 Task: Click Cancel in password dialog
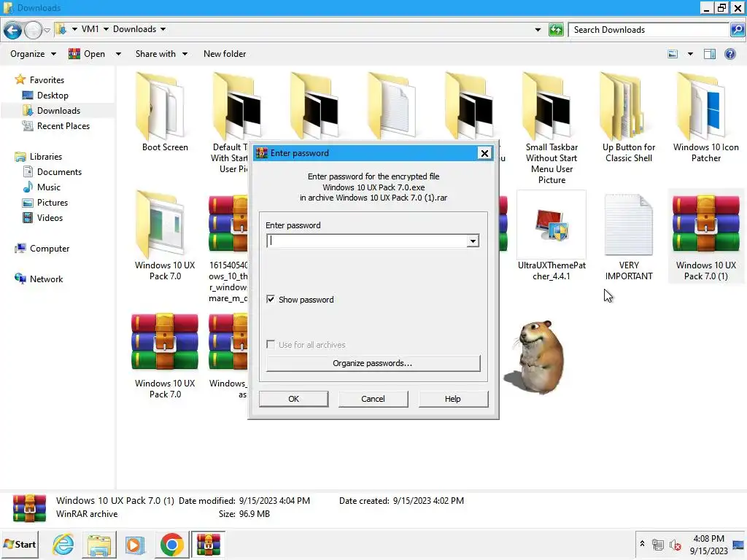coord(373,399)
